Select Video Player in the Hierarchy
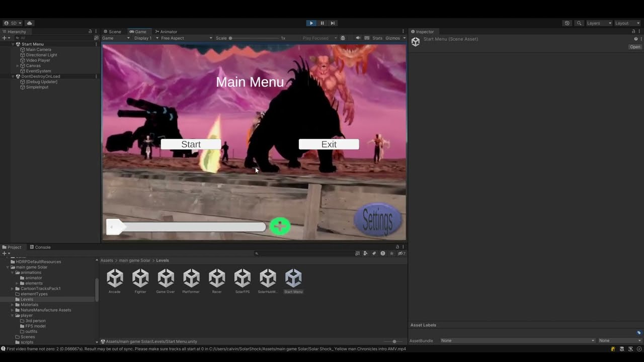 point(38,60)
